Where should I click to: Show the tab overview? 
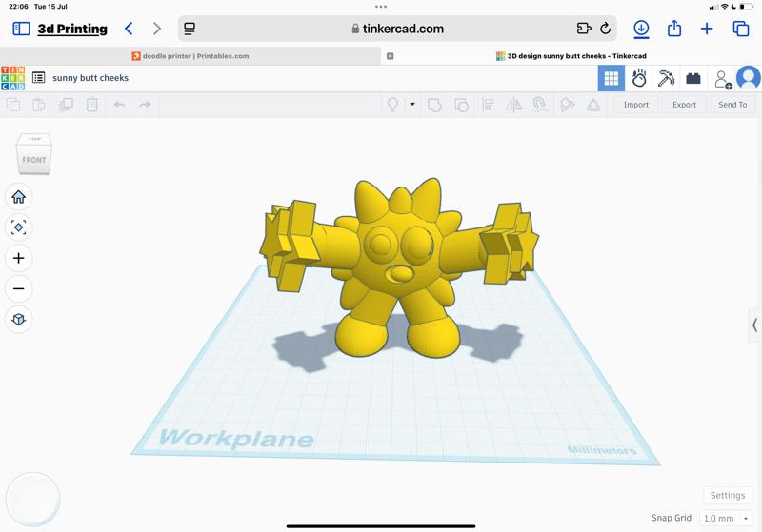click(741, 29)
